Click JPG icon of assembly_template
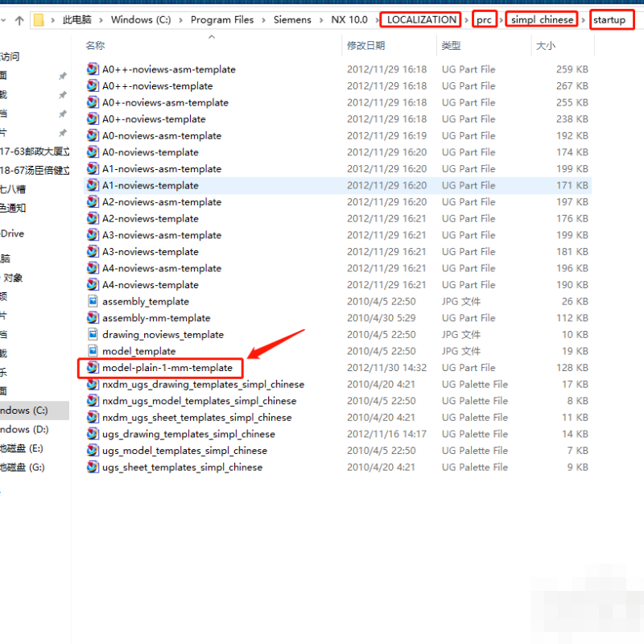The width and height of the screenshot is (644, 644). coord(93,301)
